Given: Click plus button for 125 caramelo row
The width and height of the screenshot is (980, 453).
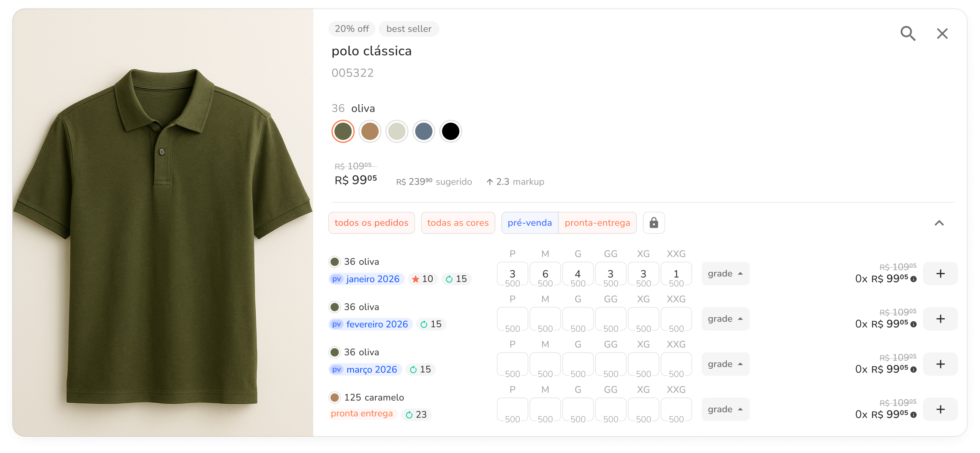Looking at the screenshot, I should pyautogui.click(x=940, y=409).
